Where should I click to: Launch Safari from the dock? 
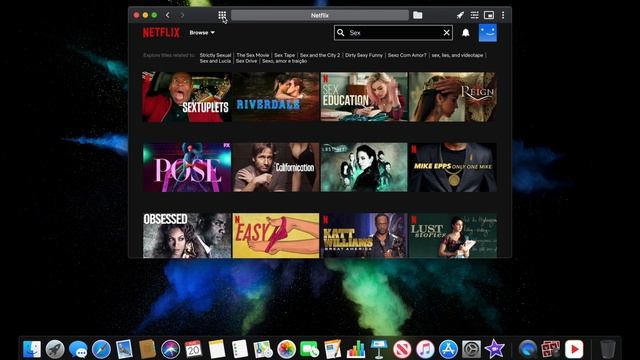coord(101,349)
